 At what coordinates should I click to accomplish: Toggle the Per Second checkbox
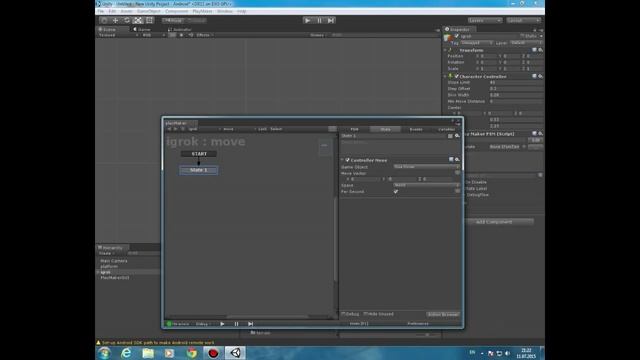(396, 191)
